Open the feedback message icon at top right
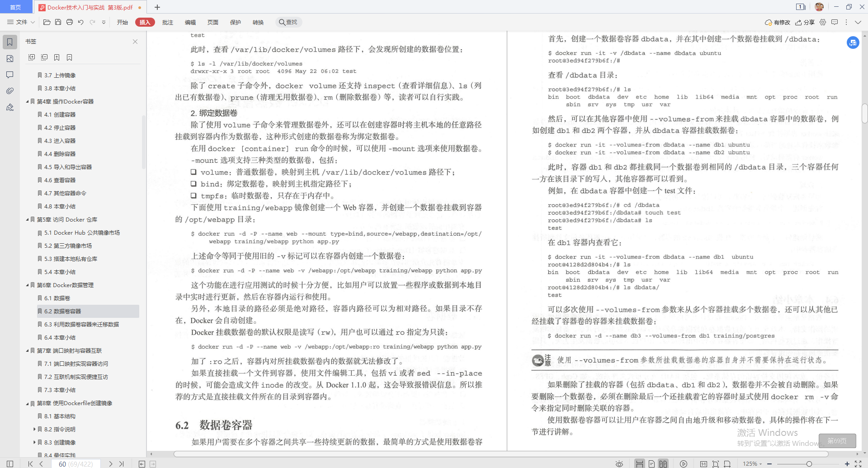This screenshot has height=468, width=868. pyautogui.click(x=835, y=22)
